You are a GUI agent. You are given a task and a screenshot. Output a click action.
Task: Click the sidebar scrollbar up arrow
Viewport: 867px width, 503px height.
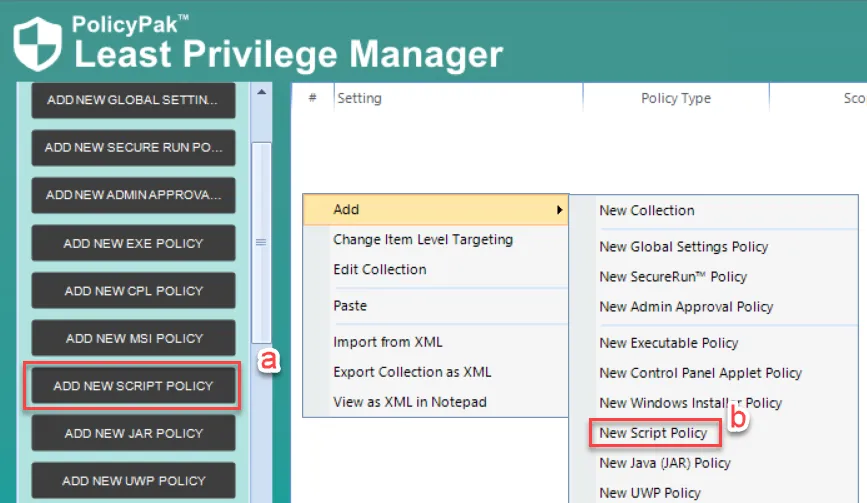262,93
